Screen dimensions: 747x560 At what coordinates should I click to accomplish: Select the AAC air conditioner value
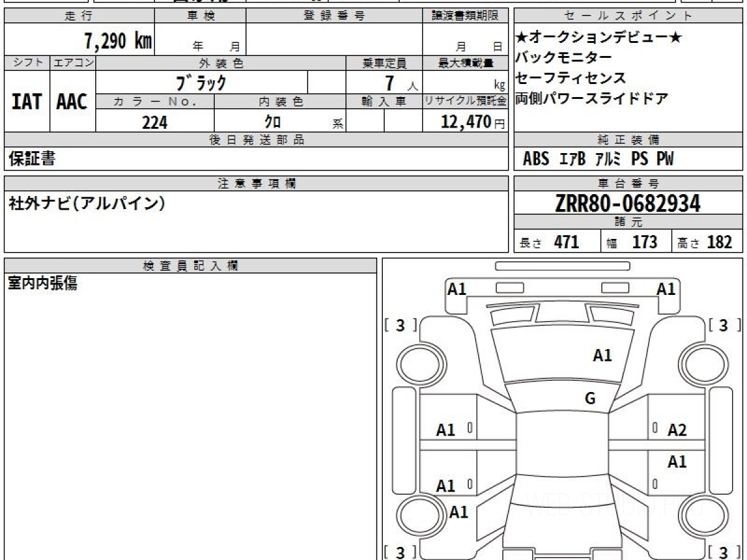tap(72, 101)
